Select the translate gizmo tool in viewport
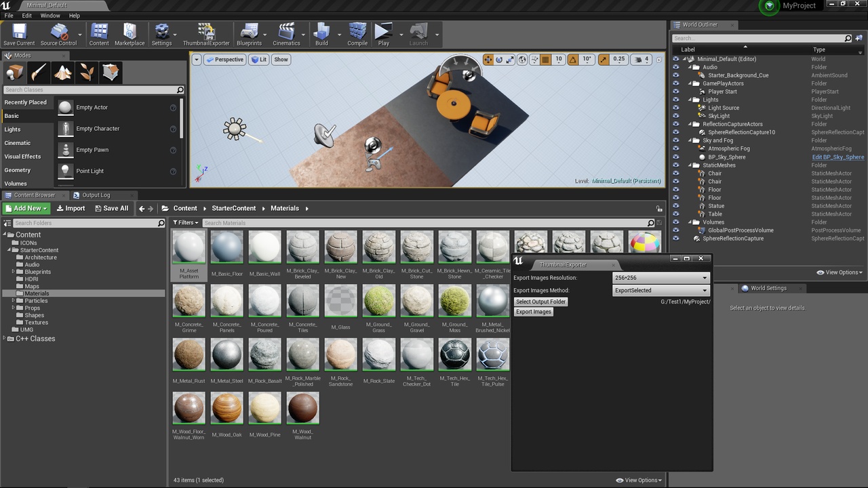 [488, 60]
